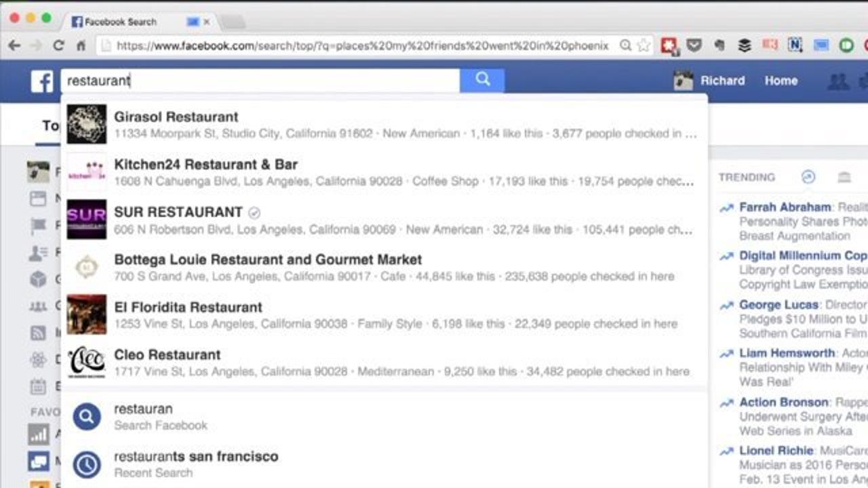The height and width of the screenshot is (488, 868).
Task: Choose Bottega Louie Restaurant and Gourmet Market
Action: point(267,260)
